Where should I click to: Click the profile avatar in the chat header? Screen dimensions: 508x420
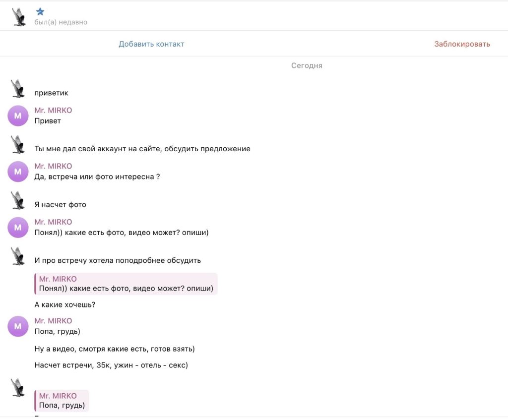pos(19,17)
